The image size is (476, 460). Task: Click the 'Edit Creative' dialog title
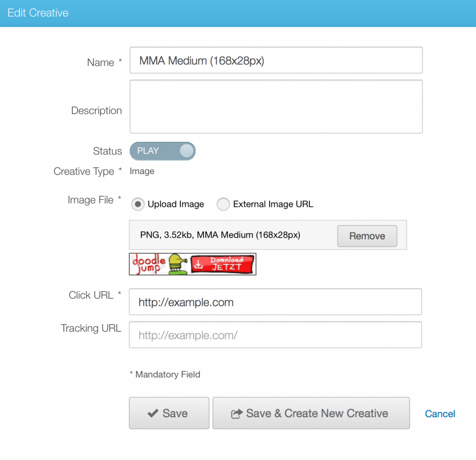tap(38, 13)
